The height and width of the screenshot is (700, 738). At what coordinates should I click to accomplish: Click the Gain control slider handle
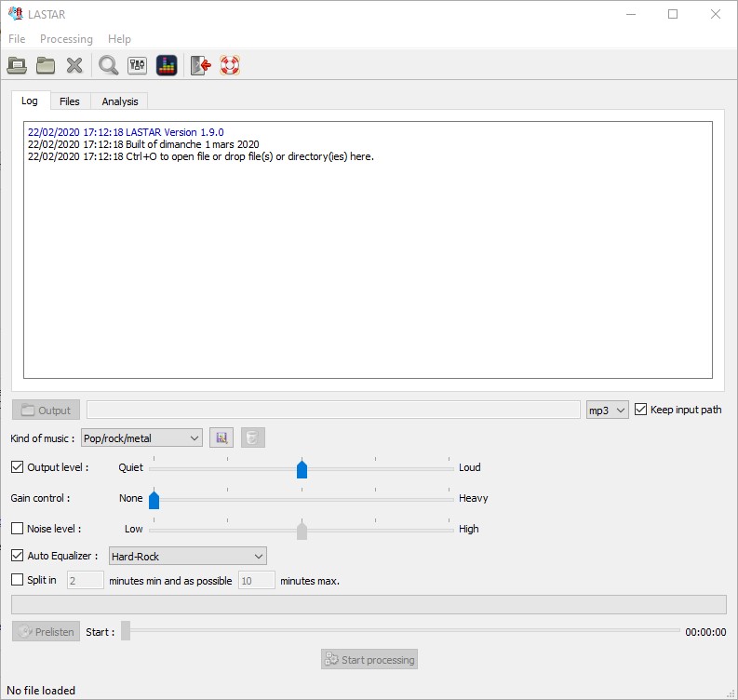pos(154,500)
